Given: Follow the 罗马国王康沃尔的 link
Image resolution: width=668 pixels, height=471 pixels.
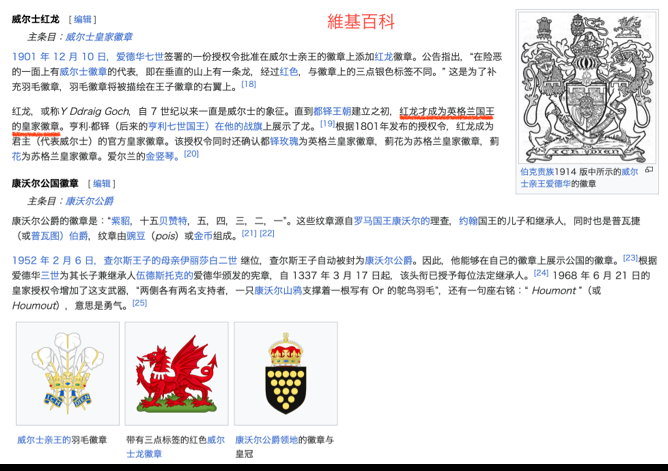Looking at the screenshot, I should click(392, 221).
